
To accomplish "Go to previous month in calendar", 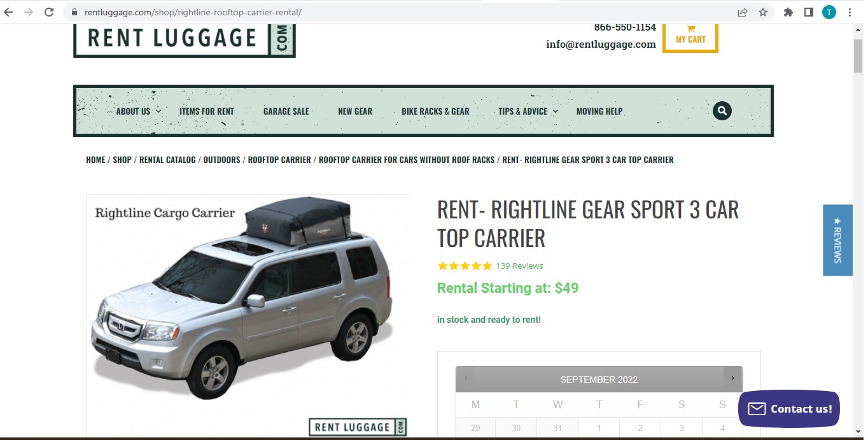I will tap(466, 378).
